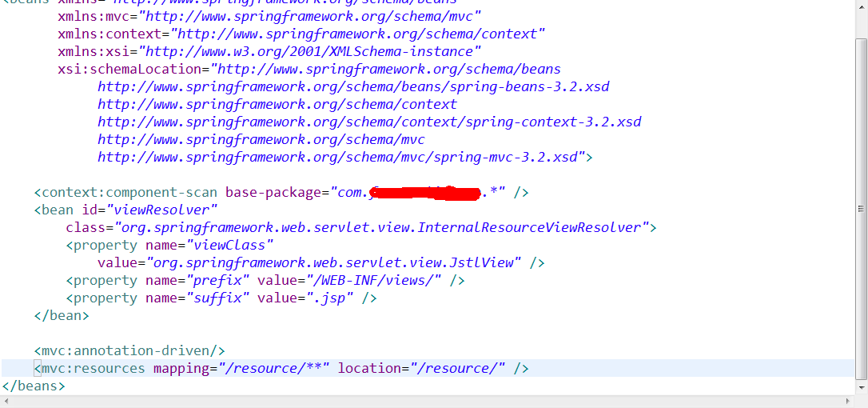Click the vertical scrollbar thumb of the editor
This screenshot has width=868, height=408.
point(862,209)
